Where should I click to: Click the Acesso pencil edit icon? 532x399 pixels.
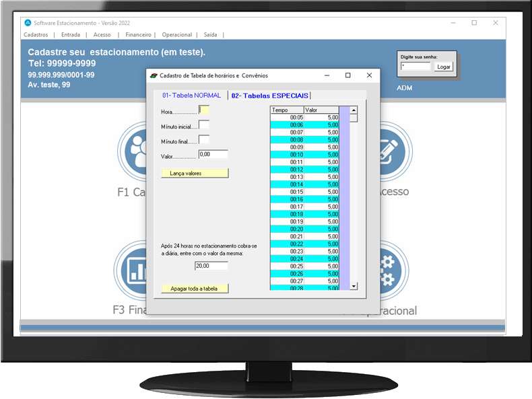(392, 149)
